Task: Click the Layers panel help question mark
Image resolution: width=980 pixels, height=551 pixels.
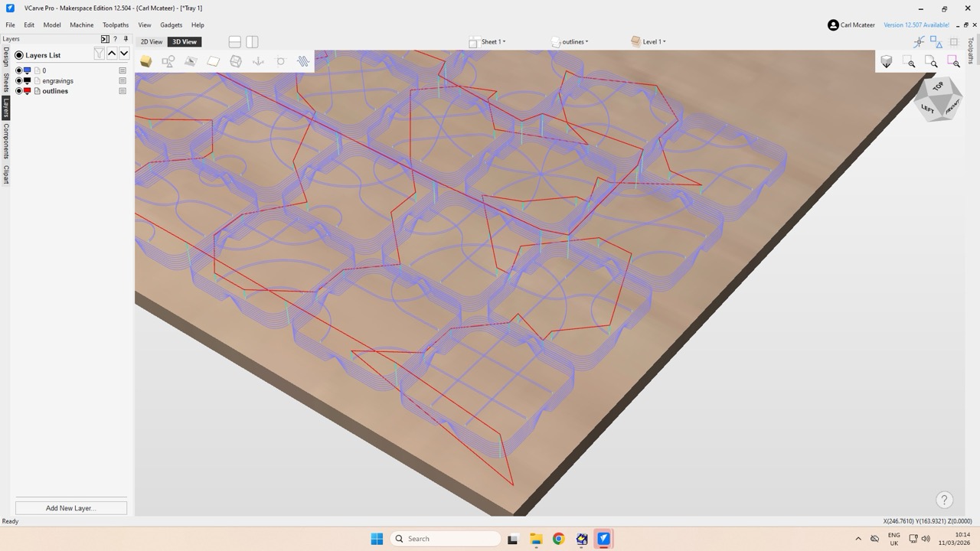Action: 116,39
